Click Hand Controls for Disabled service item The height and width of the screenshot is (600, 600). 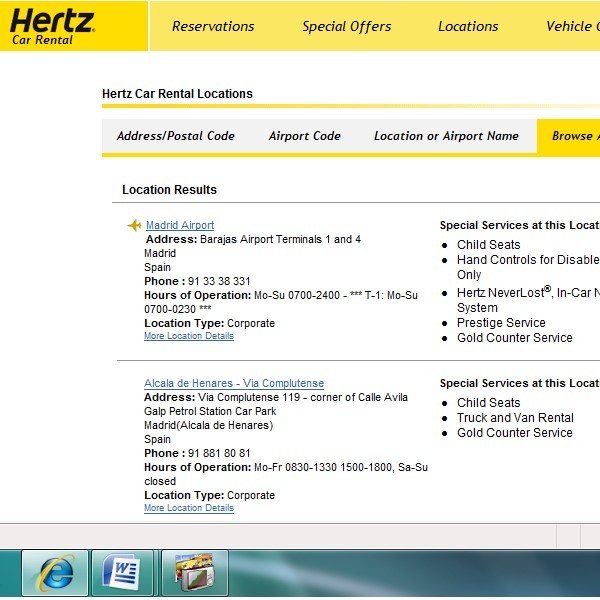528,267
